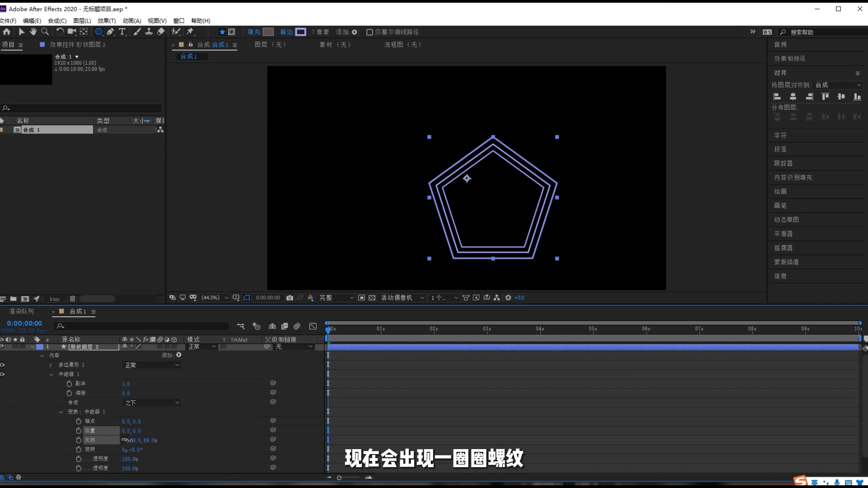This screenshot has width=868, height=488.
Task: Open the parent link 无 dropdown
Action: (x=294, y=347)
